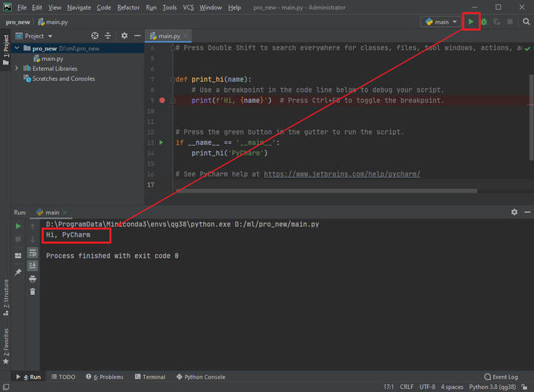Open Run panel settings gear
This screenshot has width=534, height=392.
coord(514,212)
